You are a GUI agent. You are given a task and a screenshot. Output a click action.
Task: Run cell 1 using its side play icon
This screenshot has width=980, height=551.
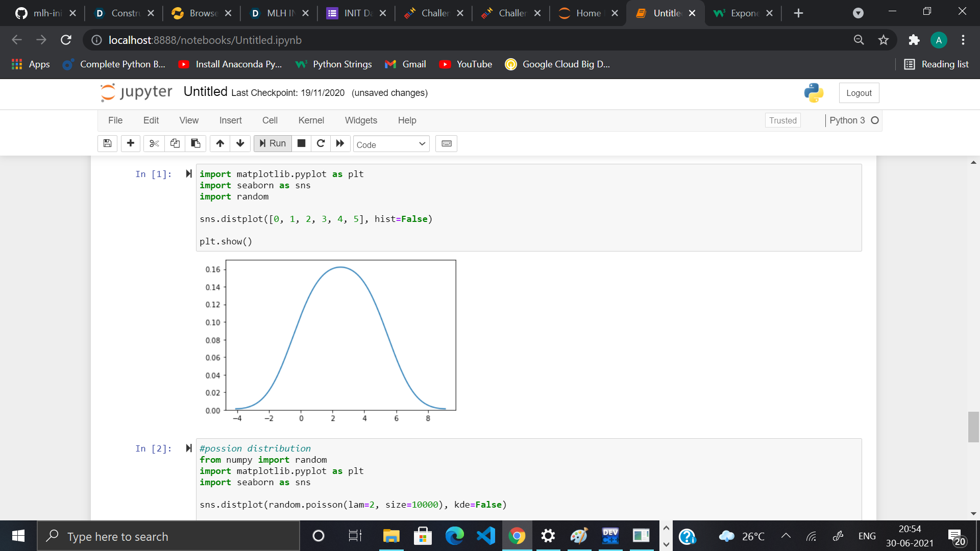189,174
